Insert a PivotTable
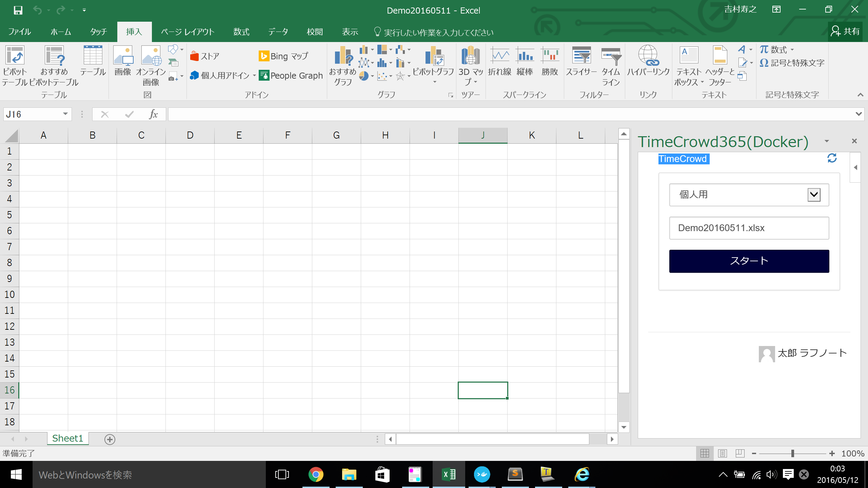This screenshot has width=868, height=488. click(15, 65)
